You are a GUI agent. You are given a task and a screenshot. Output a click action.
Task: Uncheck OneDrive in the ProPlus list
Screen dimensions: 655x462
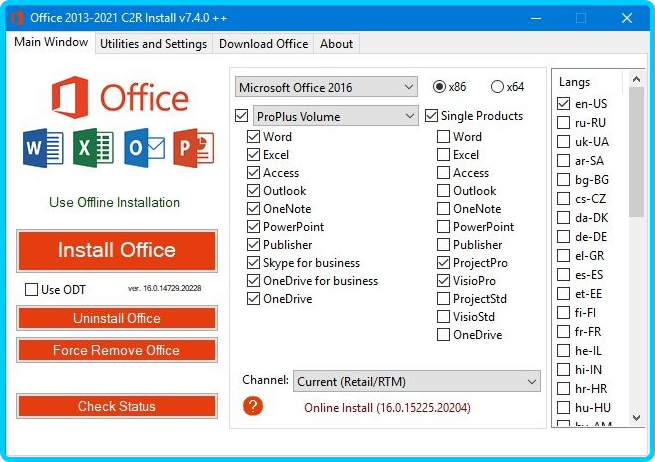253,298
